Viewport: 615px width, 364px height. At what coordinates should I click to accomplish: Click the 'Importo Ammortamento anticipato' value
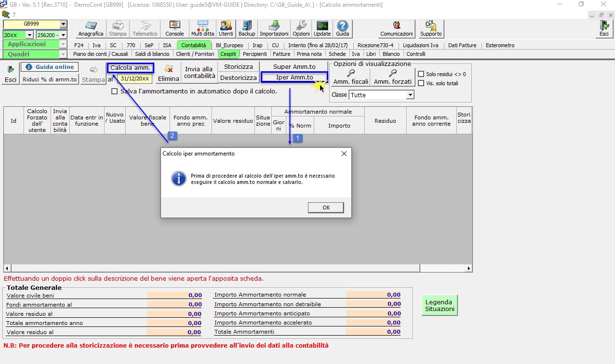[374, 313]
